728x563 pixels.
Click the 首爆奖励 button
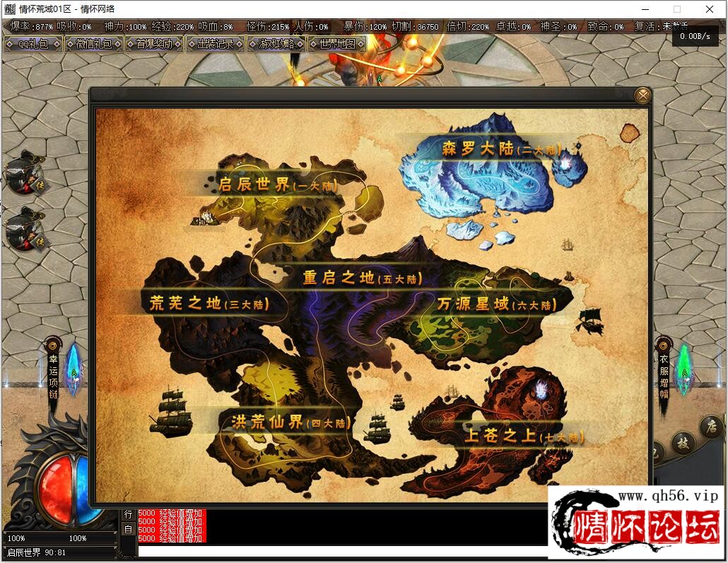pos(154,44)
